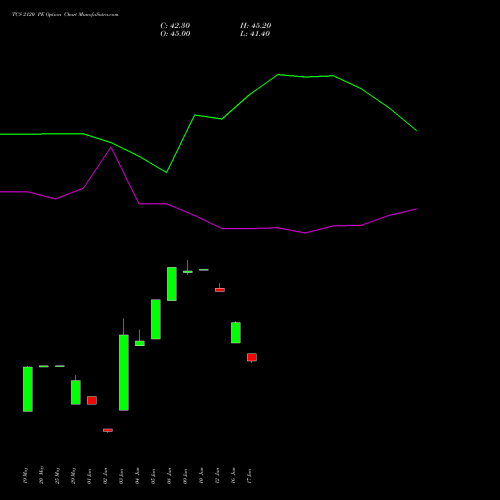This screenshot has width=500, height=500.
Task: Click the '08 Jun' date label
Action: coord(169,476)
